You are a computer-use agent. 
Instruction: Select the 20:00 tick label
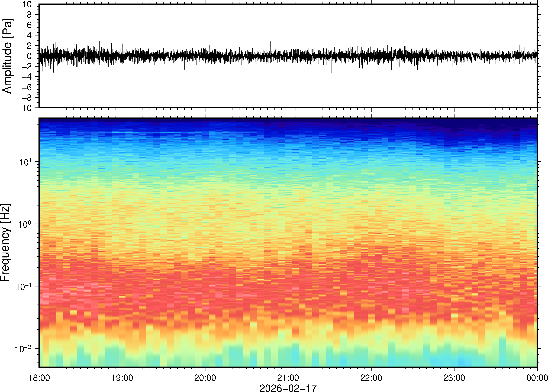tap(205, 378)
